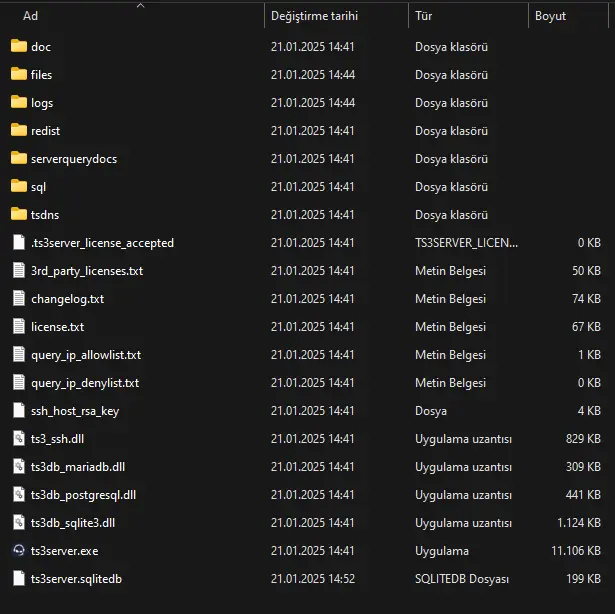Viewport: 615px width, 614px height.
Task: Sort by the Boyut column header
Action: pyautogui.click(x=550, y=16)
